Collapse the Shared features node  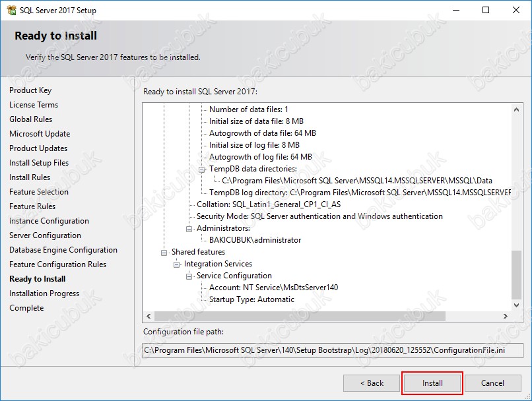tap(164, 253)
